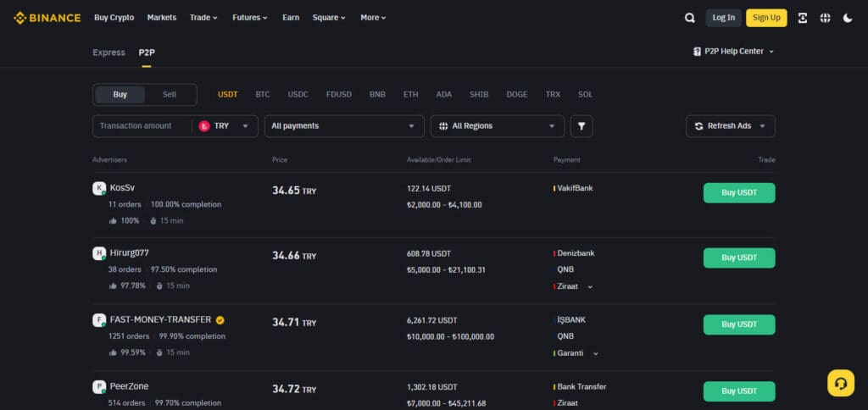The image size is (868, 410).
Task: Open KosSv advertiser profile link
Action: point(122,188)
